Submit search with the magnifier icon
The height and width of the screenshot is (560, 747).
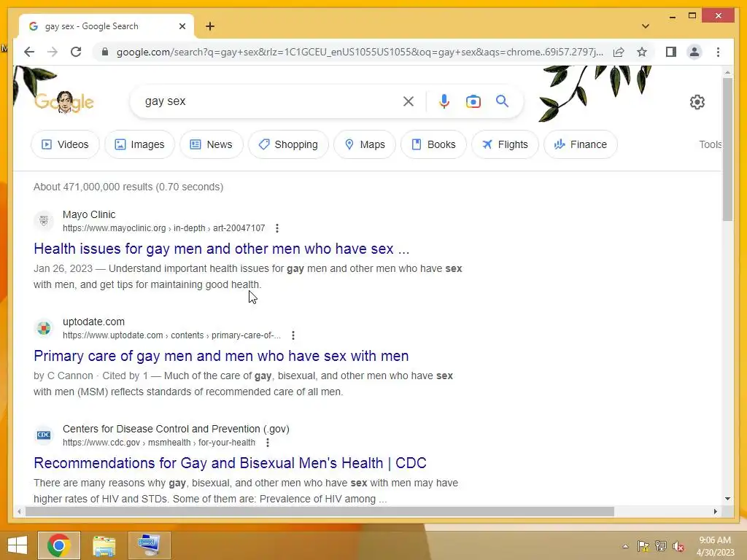(502, 101)
